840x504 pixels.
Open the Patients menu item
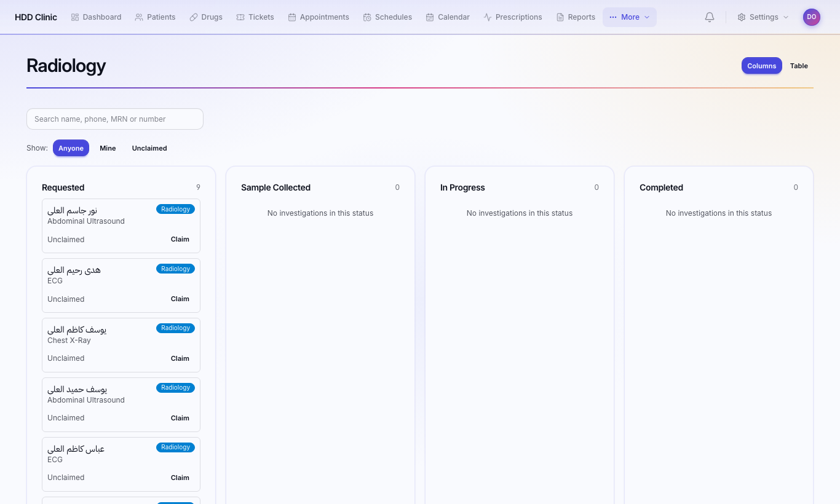coord(155,17)
